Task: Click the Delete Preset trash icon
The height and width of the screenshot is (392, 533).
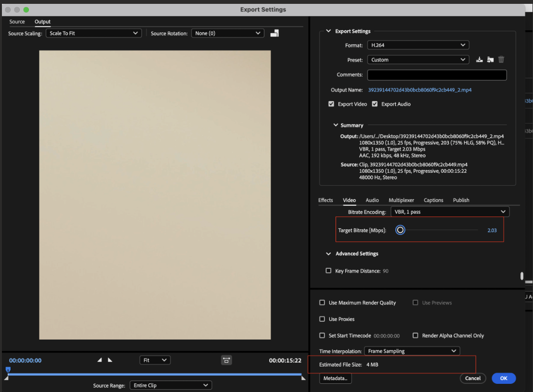Action: pyautogui.click(x=501, y=60)
